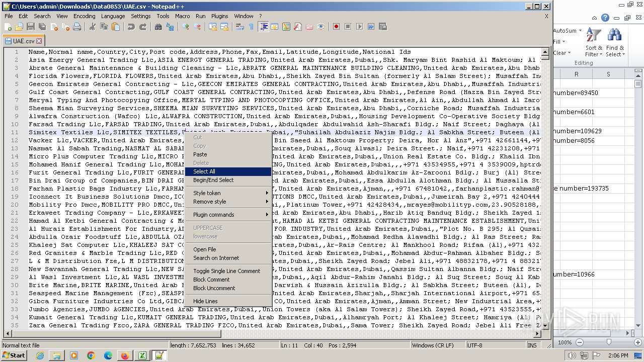
Task: Choose Begin/End Select in context menu
Action: coord(228,180)
